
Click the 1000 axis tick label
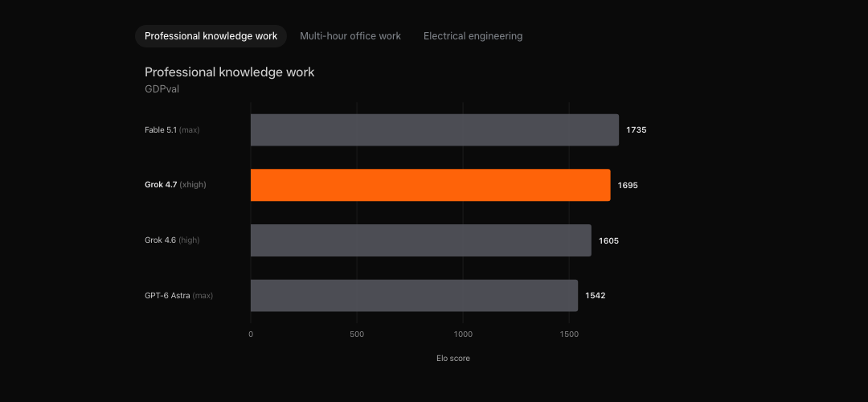click(464, 334)
